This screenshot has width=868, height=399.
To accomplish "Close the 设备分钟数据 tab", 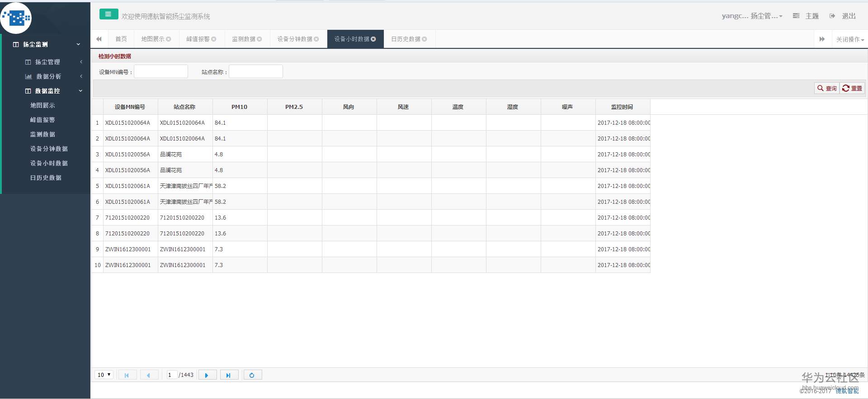I will [316, 39].
